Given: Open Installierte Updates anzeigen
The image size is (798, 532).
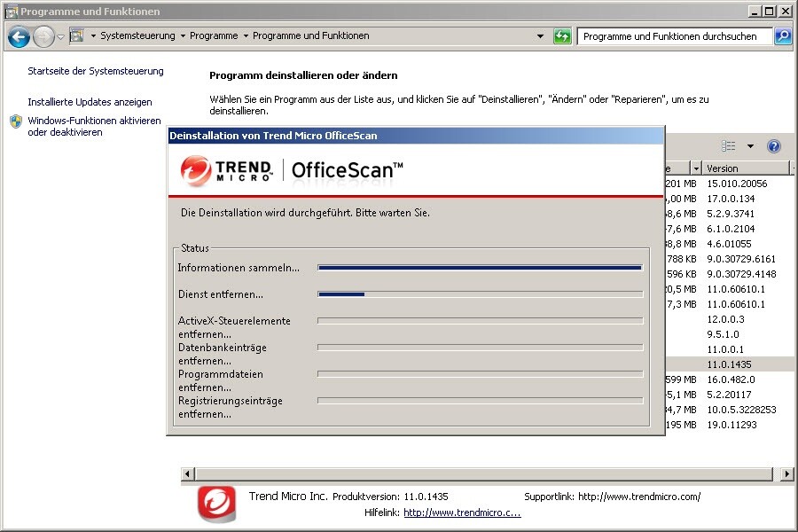Looking at the screenshot, I should click(x=90, y=102).
